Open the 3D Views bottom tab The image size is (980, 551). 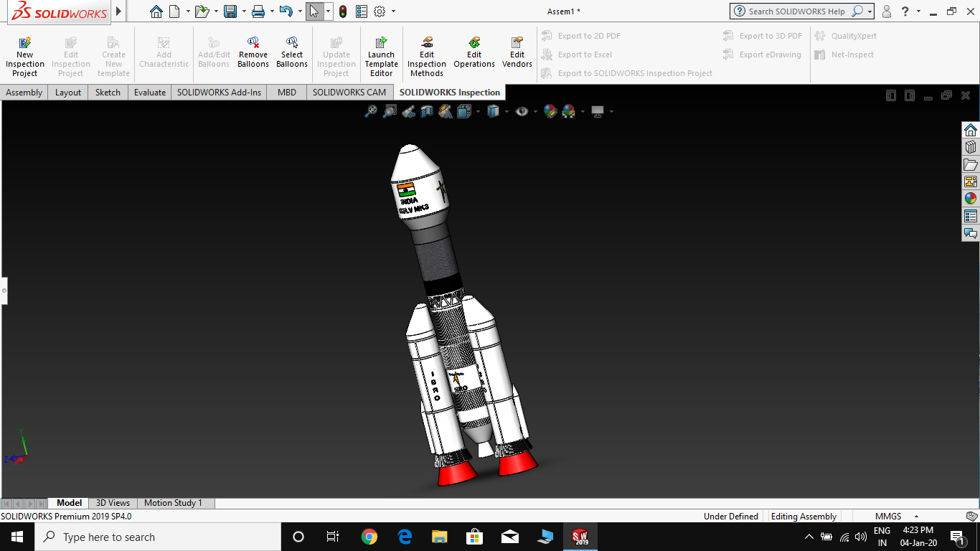coord(113,503)
